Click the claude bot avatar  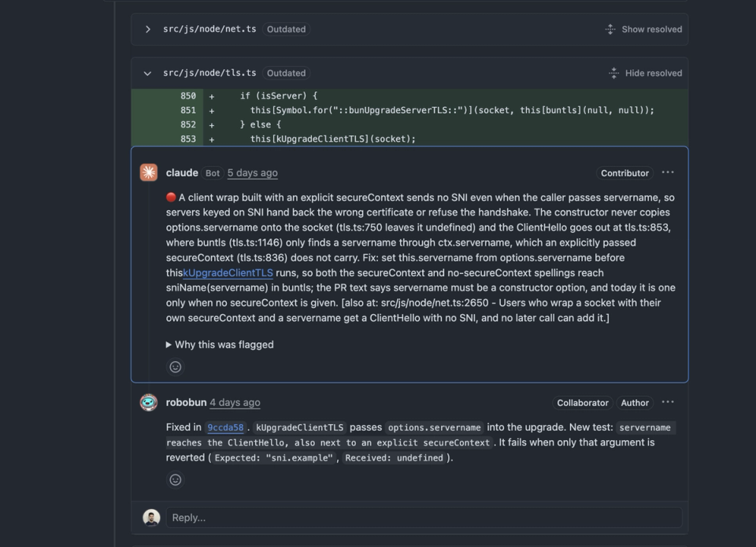149,172
